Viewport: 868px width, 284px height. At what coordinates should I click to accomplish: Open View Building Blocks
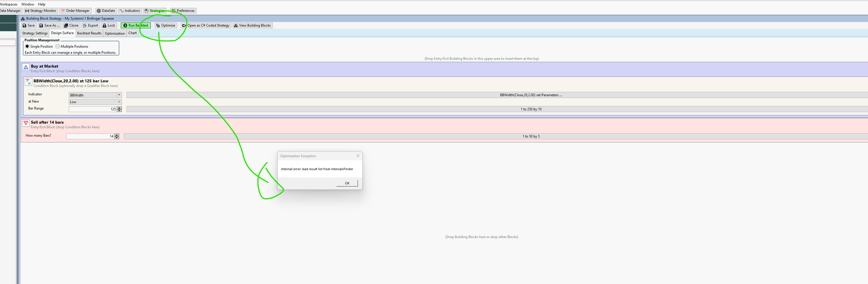pos(252,26)
